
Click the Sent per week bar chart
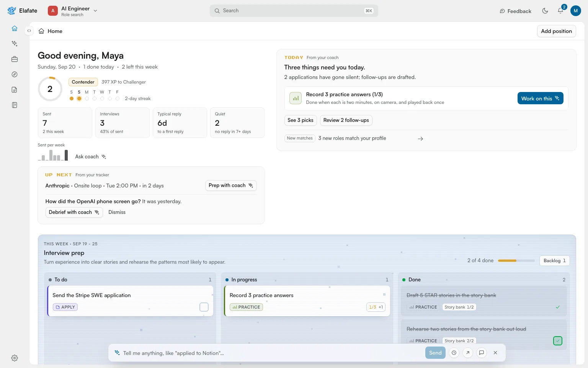[x=53, y=155]
